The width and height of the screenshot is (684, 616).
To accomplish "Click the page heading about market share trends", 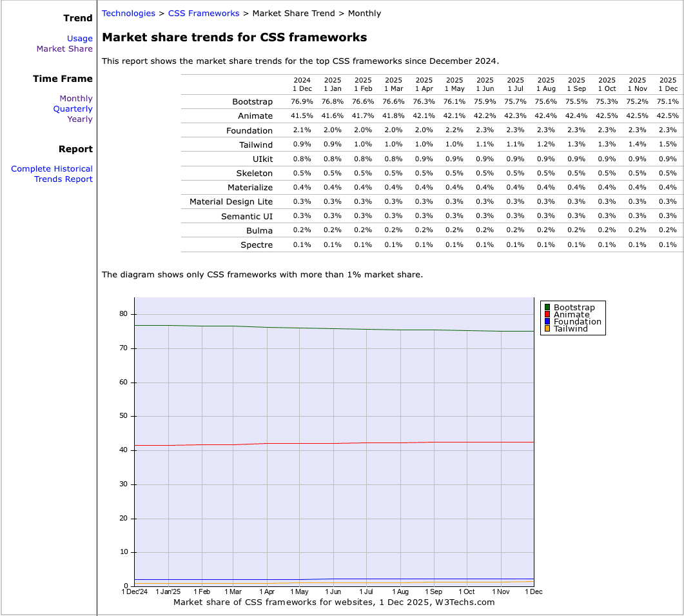I will tap(235, 37).
